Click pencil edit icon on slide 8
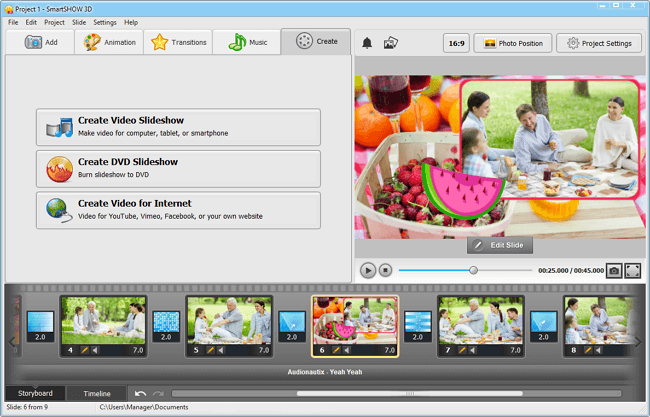This screenshot has width=650, height=417. coord(588,350)
